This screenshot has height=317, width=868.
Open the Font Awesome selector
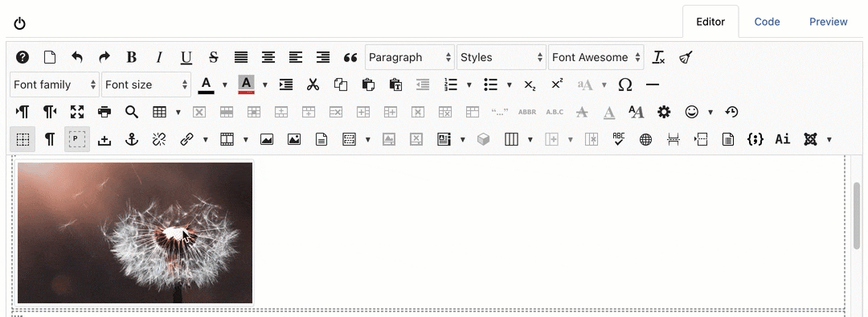pyautogui.click(x=596, y=57)
